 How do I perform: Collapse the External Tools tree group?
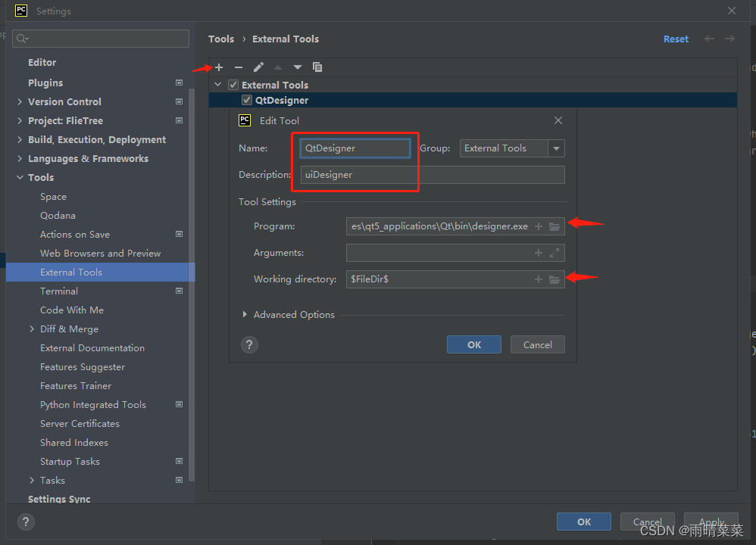(218, 85)
